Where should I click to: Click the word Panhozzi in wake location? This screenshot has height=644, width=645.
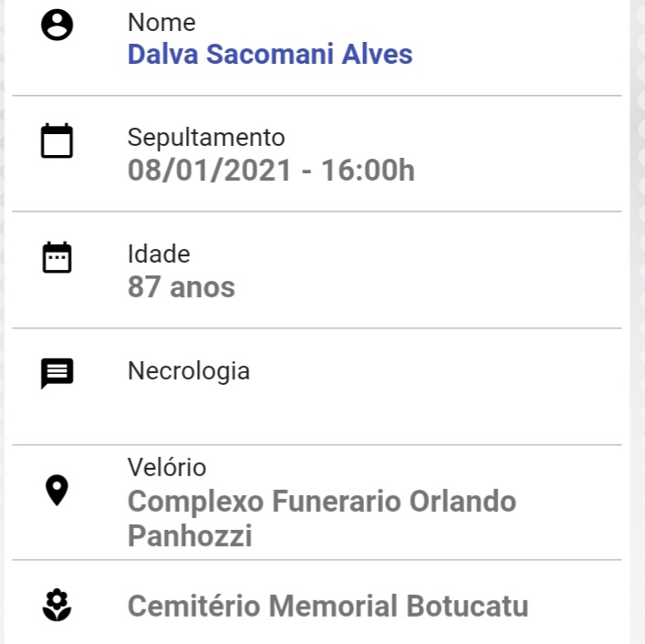pyautogui.click(x=190, y=535)
